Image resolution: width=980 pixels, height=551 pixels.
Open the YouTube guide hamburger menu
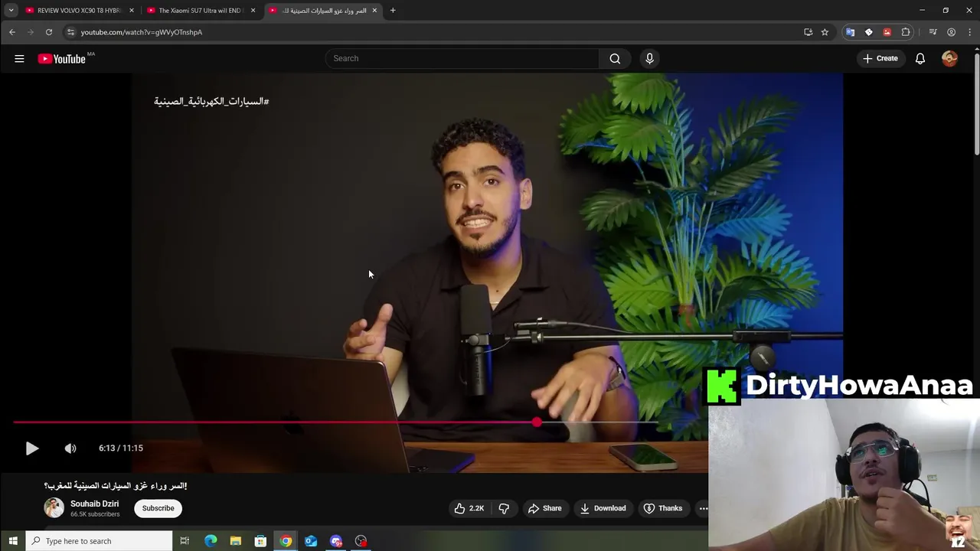(x=19, y=58)
